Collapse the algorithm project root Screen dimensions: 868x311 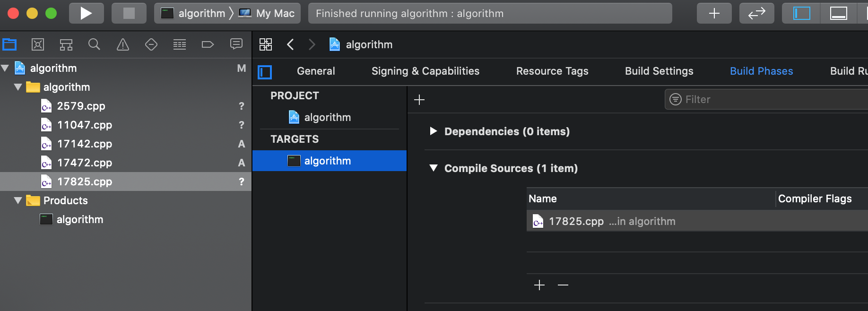[5, 68]
